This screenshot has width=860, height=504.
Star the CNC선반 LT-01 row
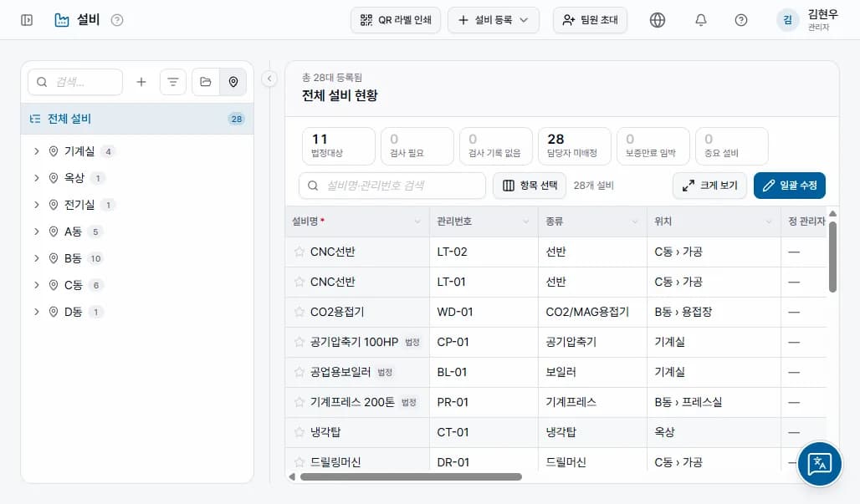click(299, 282)
